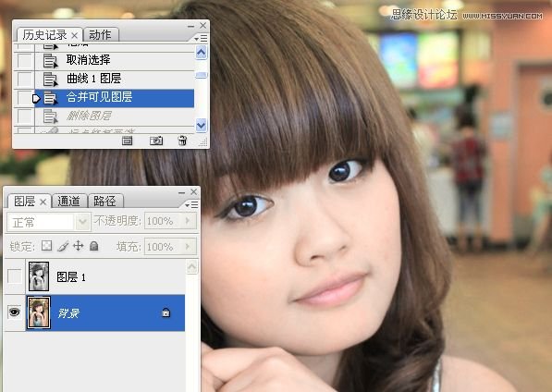Click the create new document from state icon
552x392 pixels.
coord(127,141)
